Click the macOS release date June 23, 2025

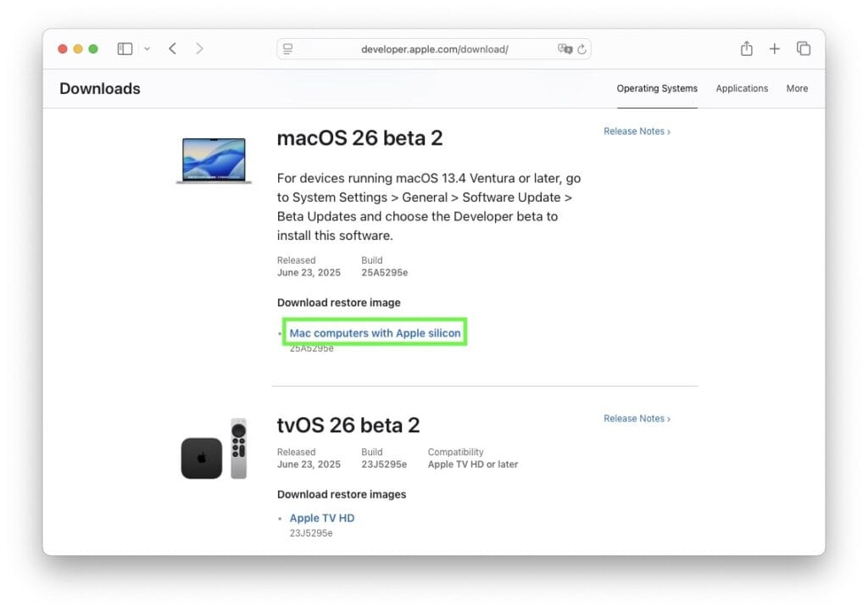309,272
